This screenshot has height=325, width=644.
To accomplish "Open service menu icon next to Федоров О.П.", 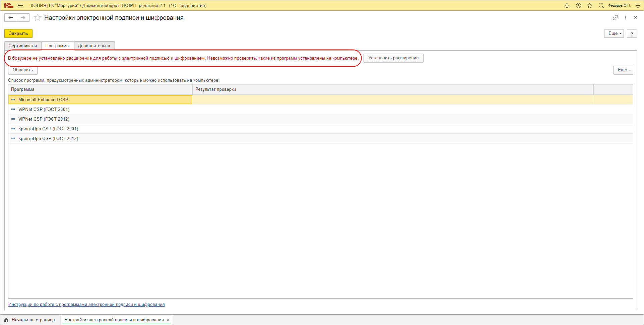I will (x=638, y=5).
